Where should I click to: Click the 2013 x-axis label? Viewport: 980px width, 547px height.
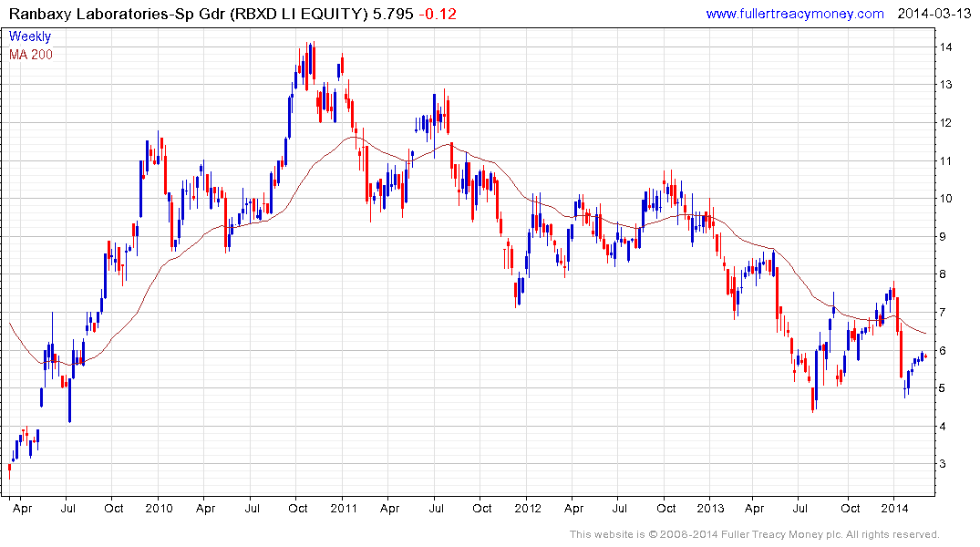[711, 508]
